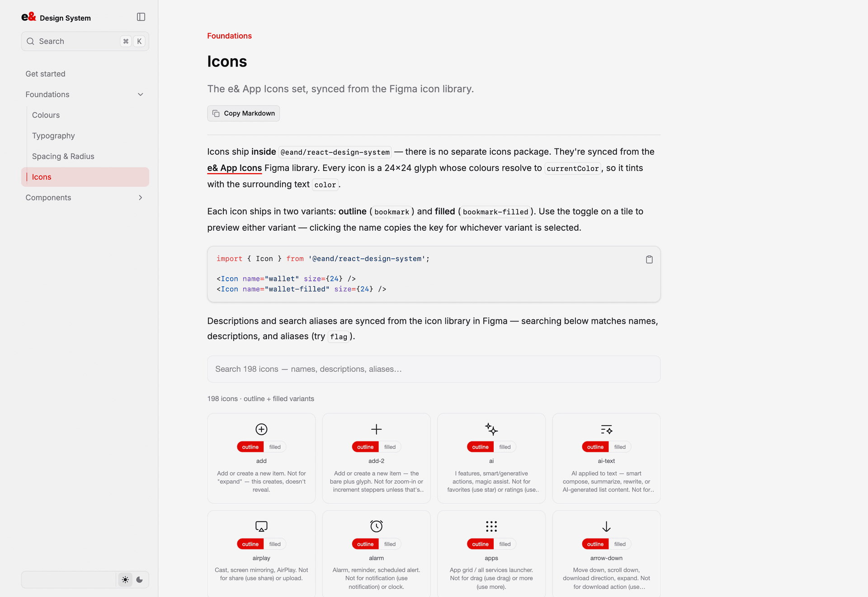Click the add circle-plus icon glyph
This screenshot has width=868, height=597.
click(x=261, y=429)
